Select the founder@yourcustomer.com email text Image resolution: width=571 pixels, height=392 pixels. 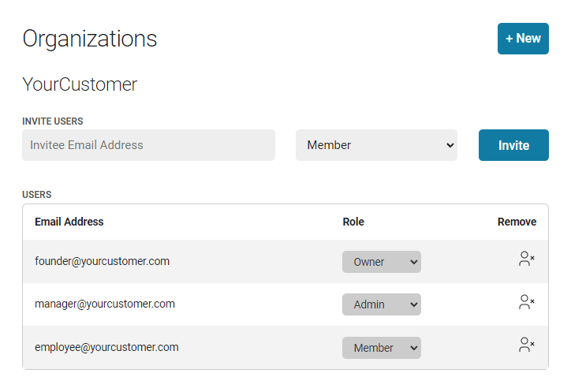pyautogui.click(x=102, y=261)
